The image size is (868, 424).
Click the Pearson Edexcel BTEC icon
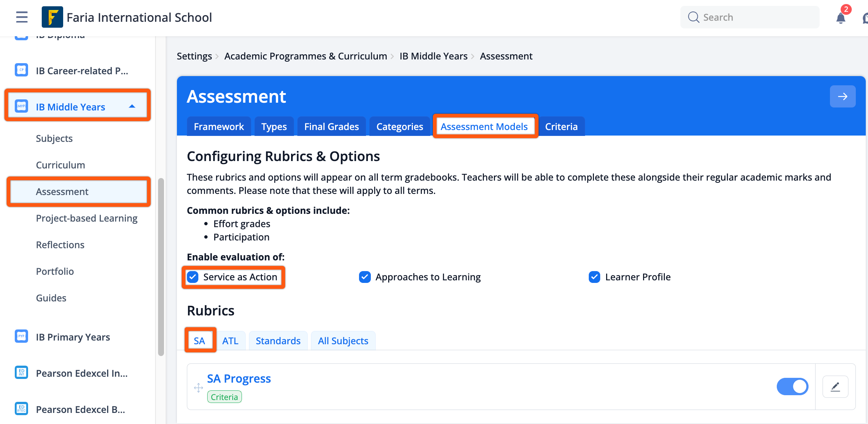21,409
